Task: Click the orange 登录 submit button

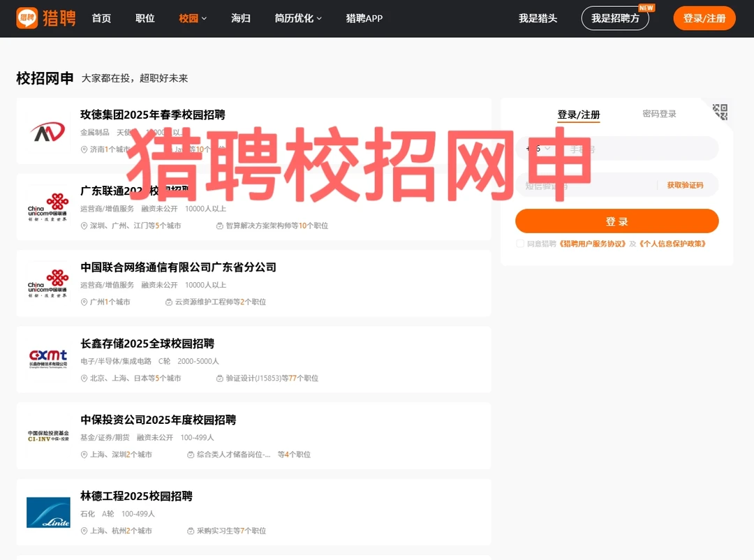Action: (617, 221)
